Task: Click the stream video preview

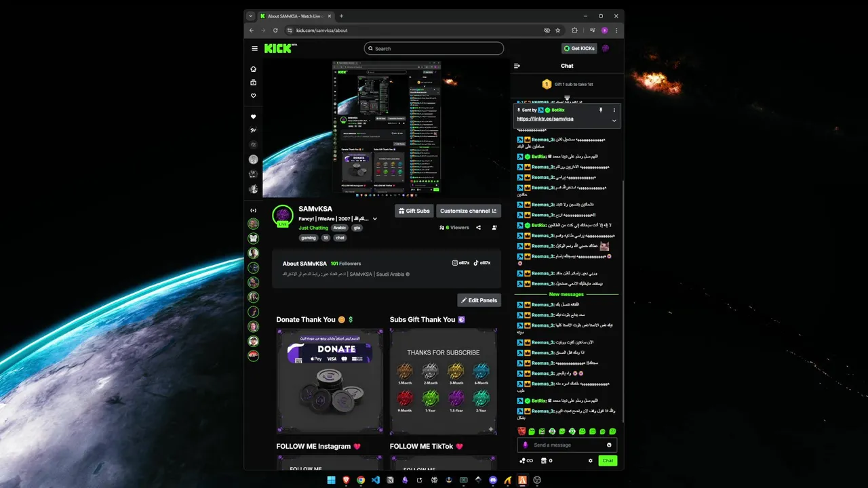Action: coord(387,128)
